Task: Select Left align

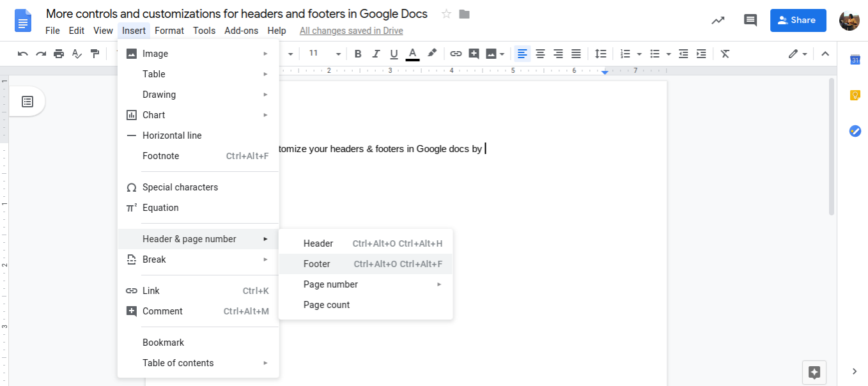Action: [523, 54]
